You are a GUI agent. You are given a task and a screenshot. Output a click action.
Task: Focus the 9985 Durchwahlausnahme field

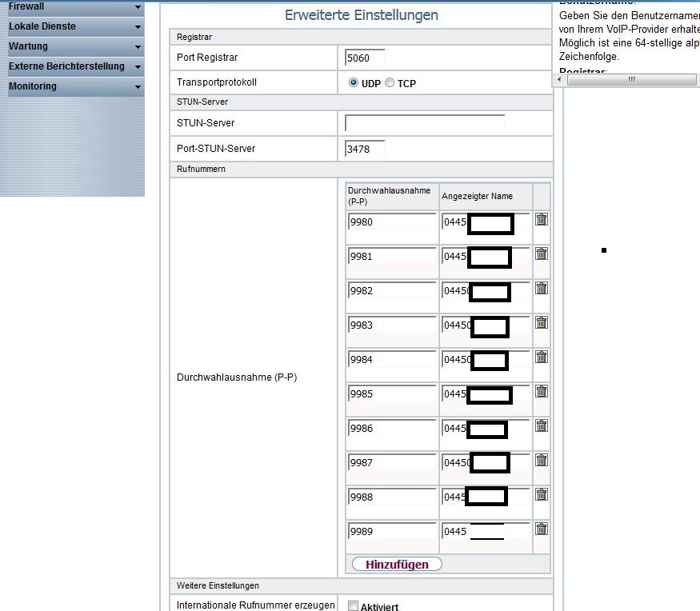pos(392,393)
